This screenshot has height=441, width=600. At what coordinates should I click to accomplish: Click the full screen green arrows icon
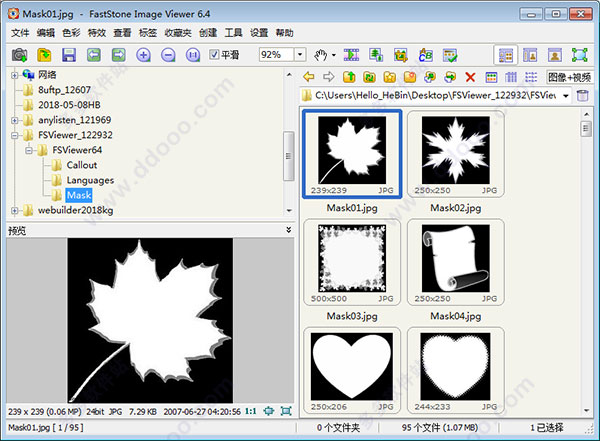(580, 55)
